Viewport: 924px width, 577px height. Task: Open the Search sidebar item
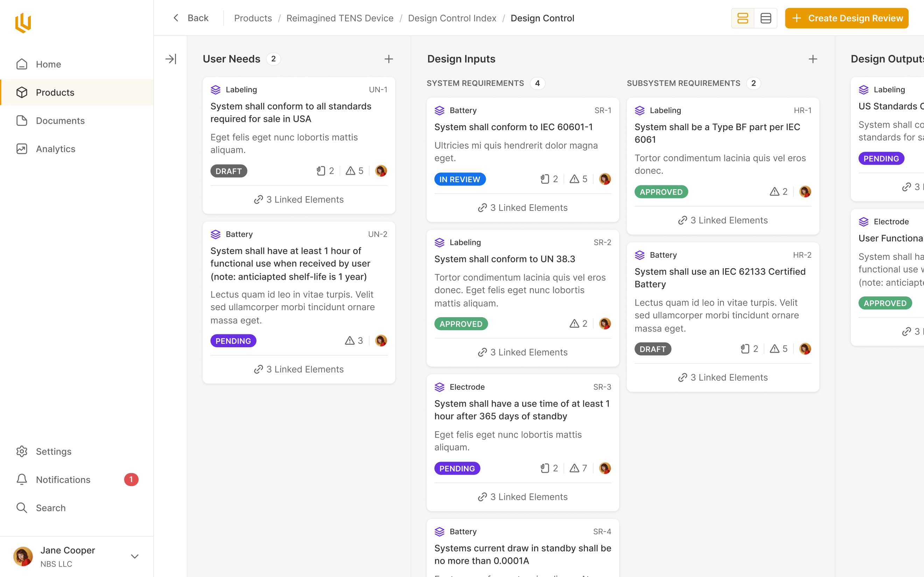(50, 507)
